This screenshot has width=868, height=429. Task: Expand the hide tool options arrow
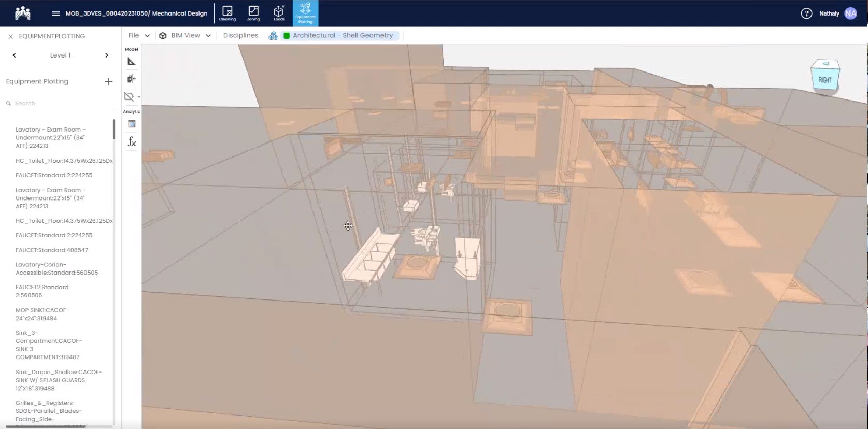(139, 97)
